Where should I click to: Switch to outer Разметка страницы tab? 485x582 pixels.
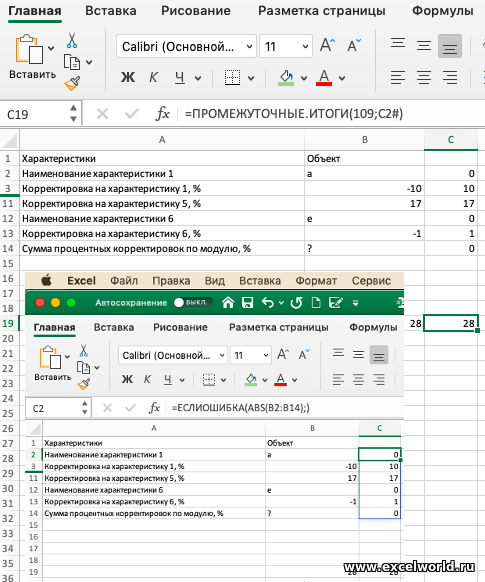[322, 11]
